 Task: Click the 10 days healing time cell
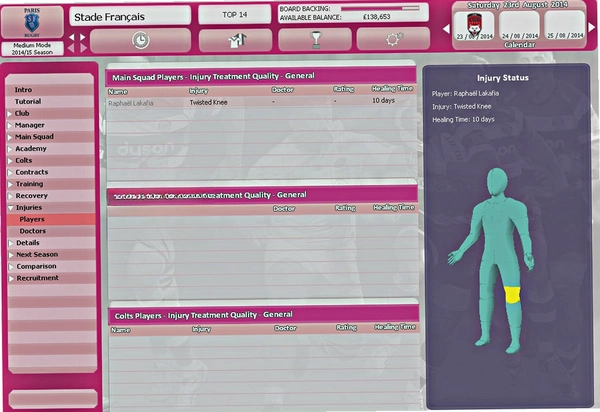click(x=383, y=101)
